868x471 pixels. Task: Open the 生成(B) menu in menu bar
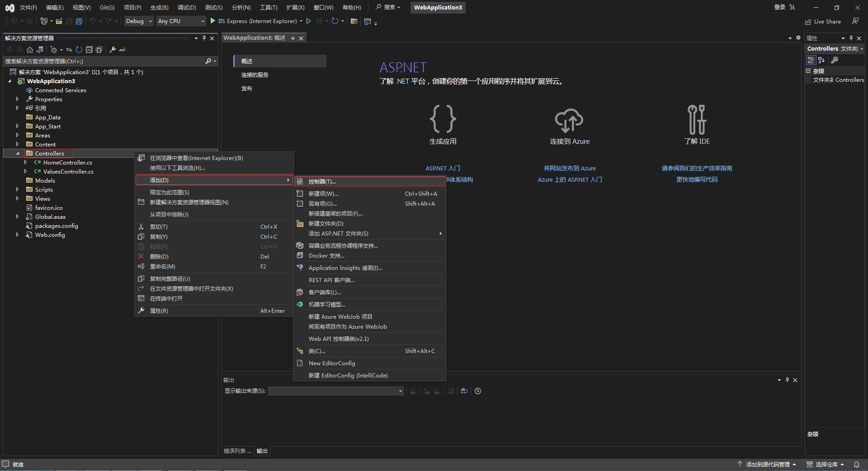(x=159, y=8)
